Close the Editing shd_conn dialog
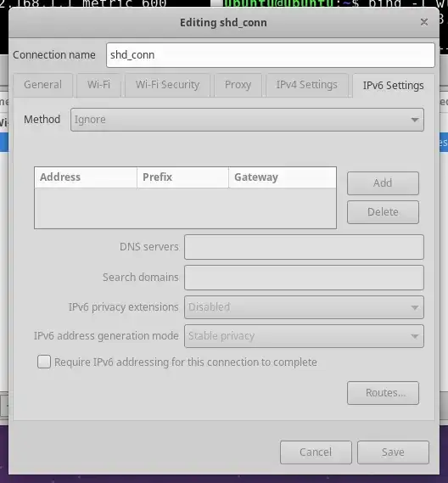 click(x=424, y=22)
